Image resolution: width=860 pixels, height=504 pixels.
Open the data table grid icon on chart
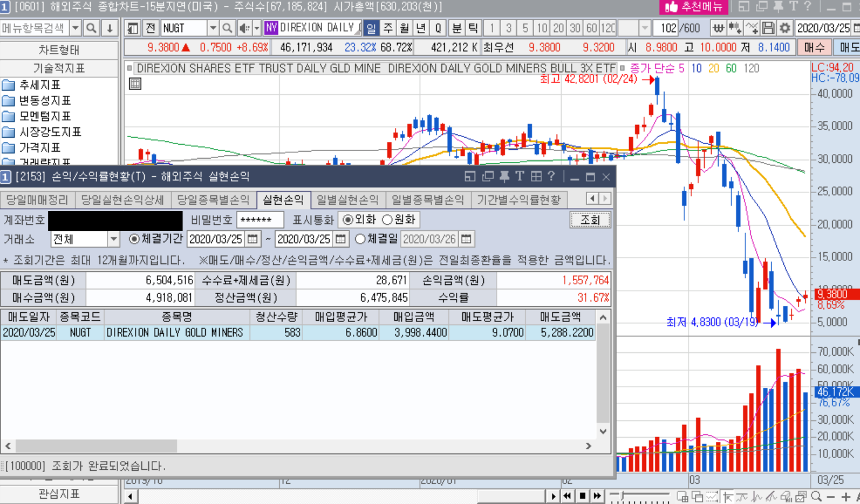click(x=135, y=84)
